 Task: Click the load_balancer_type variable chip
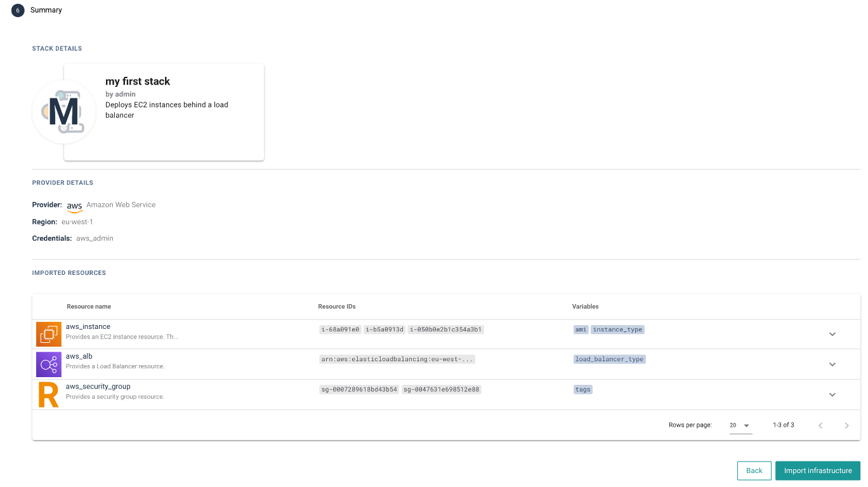pos(609,359)
